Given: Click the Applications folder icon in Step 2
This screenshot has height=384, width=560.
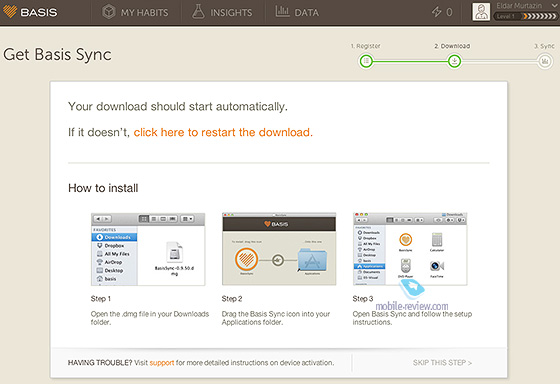Looking at the screenshot, I should click(312, 260).
